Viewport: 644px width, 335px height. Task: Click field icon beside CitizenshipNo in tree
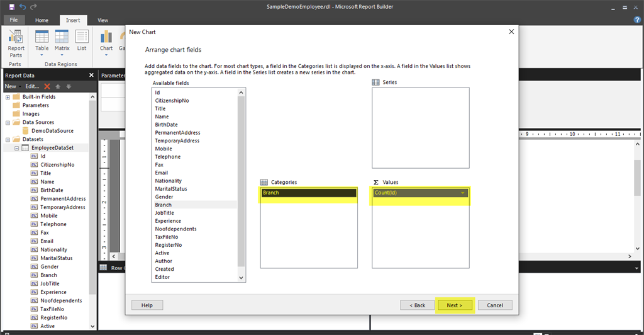point(34,164)
